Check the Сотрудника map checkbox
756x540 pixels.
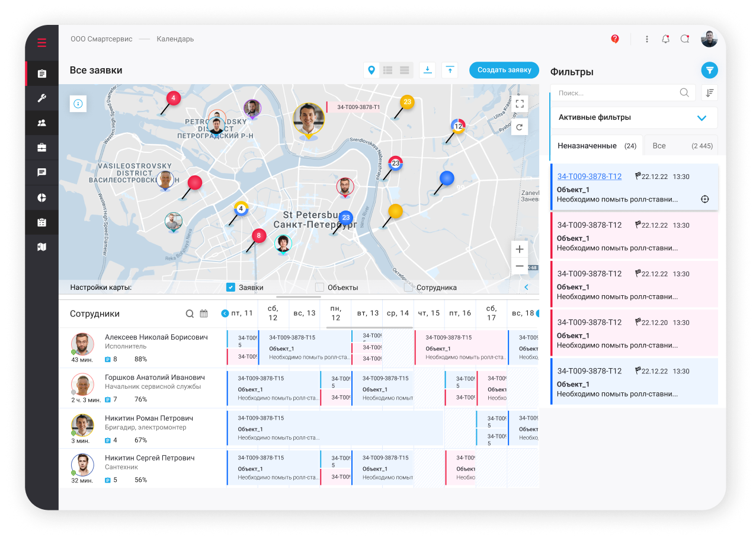(x=408, y=287)
